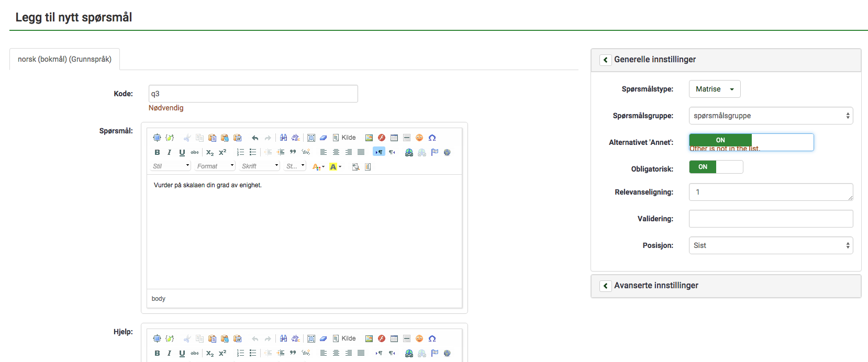Click the Validering input field
The width and height of the screenshot is (868, 362).
pyautogui.click(x=771, y=219)
